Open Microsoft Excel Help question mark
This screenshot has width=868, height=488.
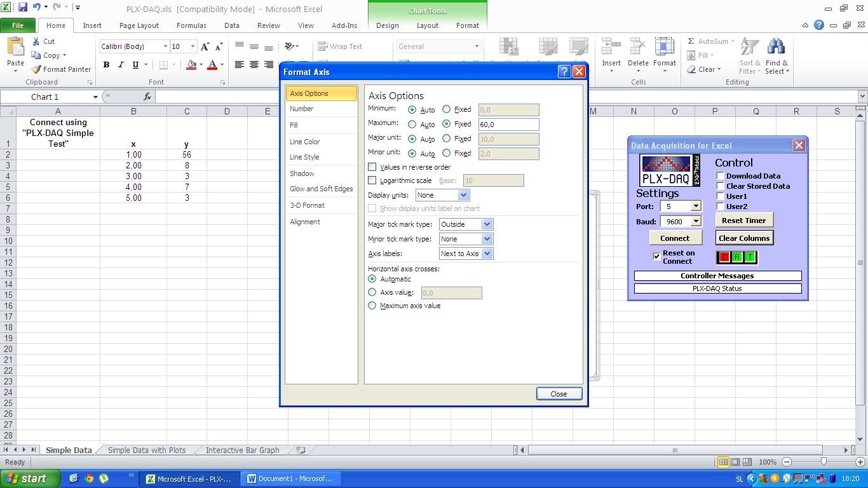pyautogui.click(x=819, y=25)
